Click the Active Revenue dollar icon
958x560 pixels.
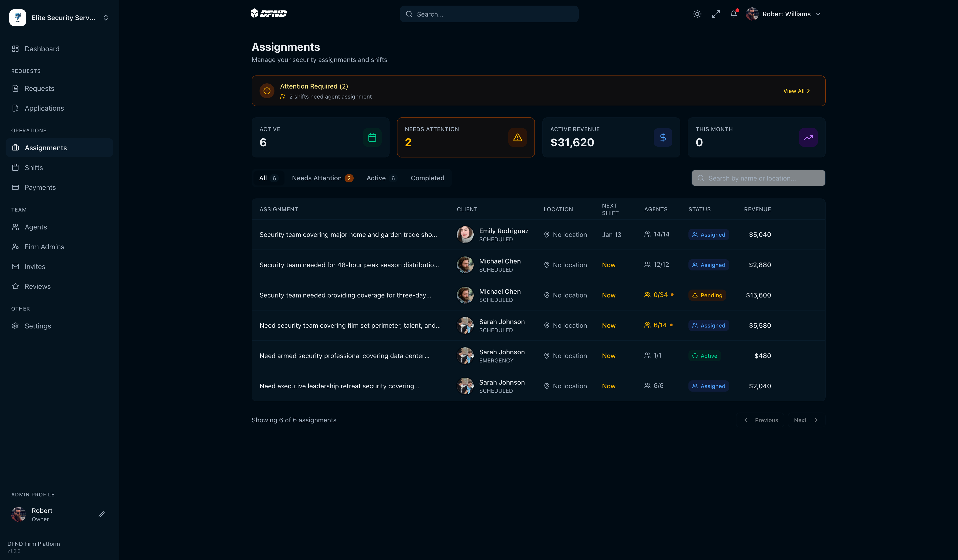click(663, 138)
